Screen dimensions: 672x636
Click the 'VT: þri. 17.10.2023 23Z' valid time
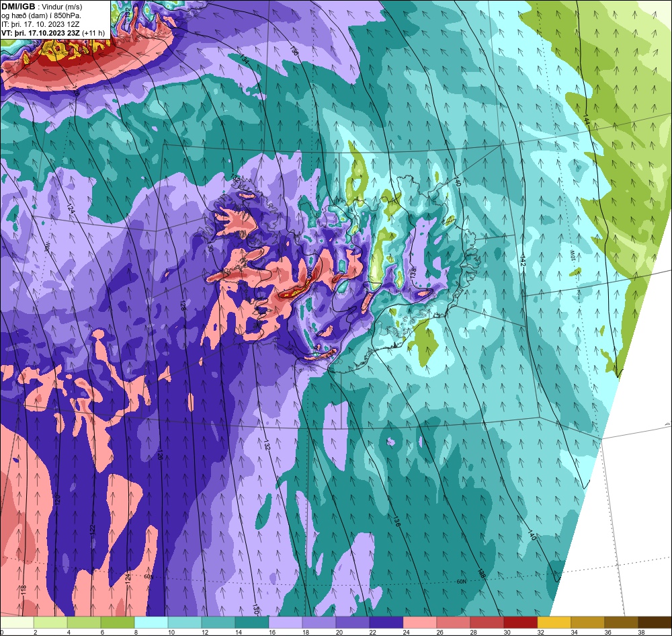tap(41, 33)
